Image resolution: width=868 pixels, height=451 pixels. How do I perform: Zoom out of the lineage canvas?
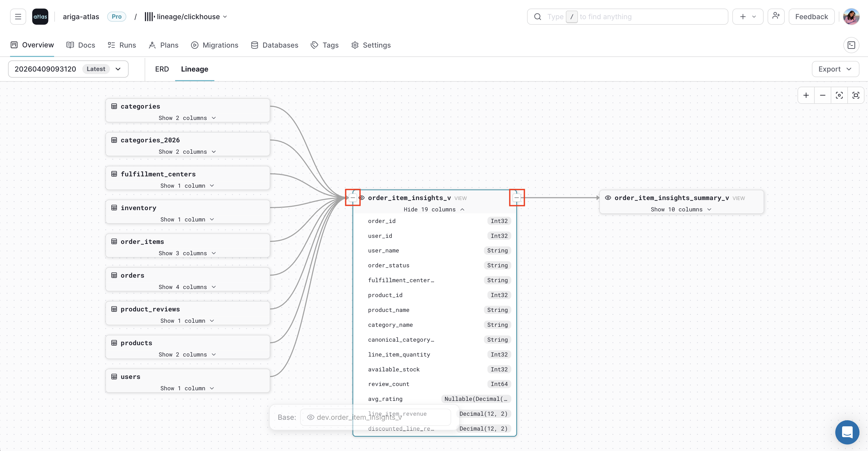pos(822,95)
